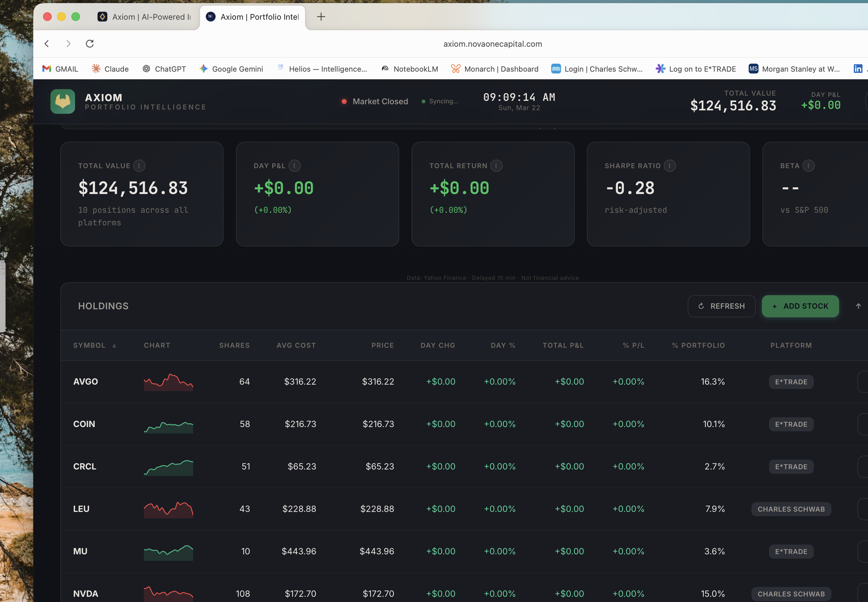Sort holdings by DAY % column

click(503, 345)
